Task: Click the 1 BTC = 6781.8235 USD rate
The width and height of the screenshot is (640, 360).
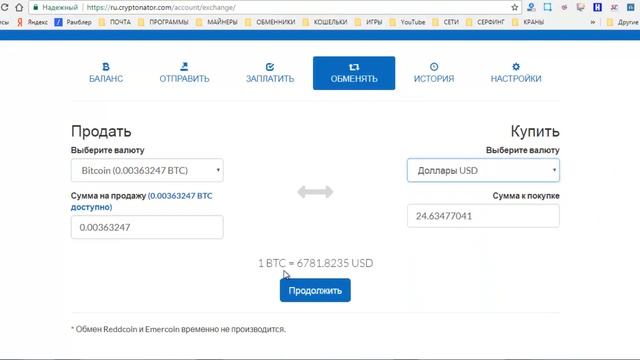Action: (x=316, y=263)
